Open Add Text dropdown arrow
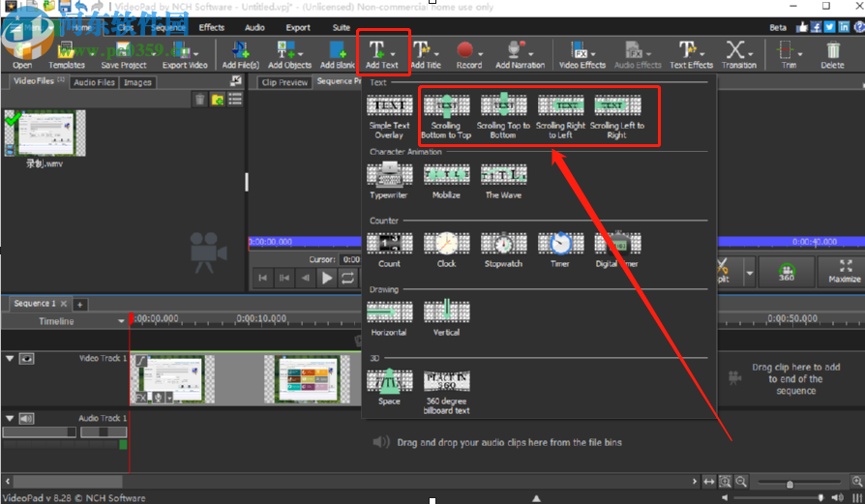865x504 pixels. point(393,54)
